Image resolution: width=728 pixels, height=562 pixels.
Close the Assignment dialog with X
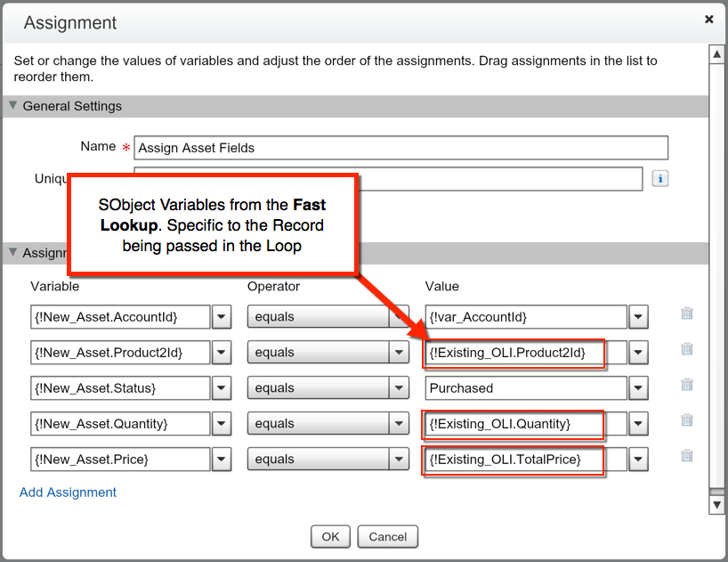pos(708,19)
